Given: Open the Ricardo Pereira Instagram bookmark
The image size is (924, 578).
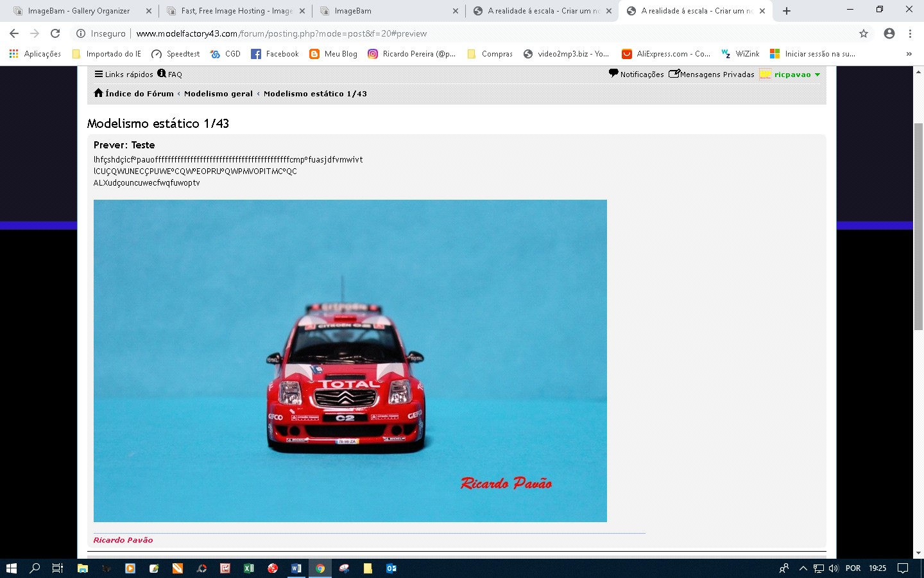Looking at the screenshot, I should tap(411, 54).
